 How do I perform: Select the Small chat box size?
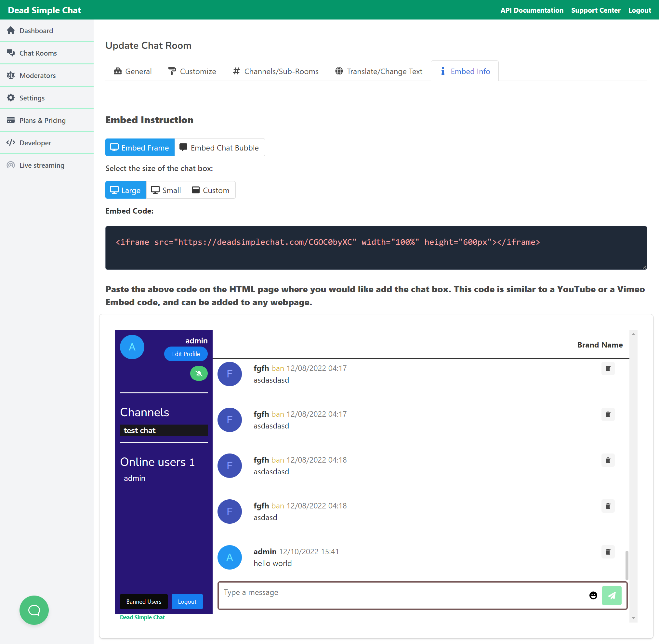tap(166, 190)
